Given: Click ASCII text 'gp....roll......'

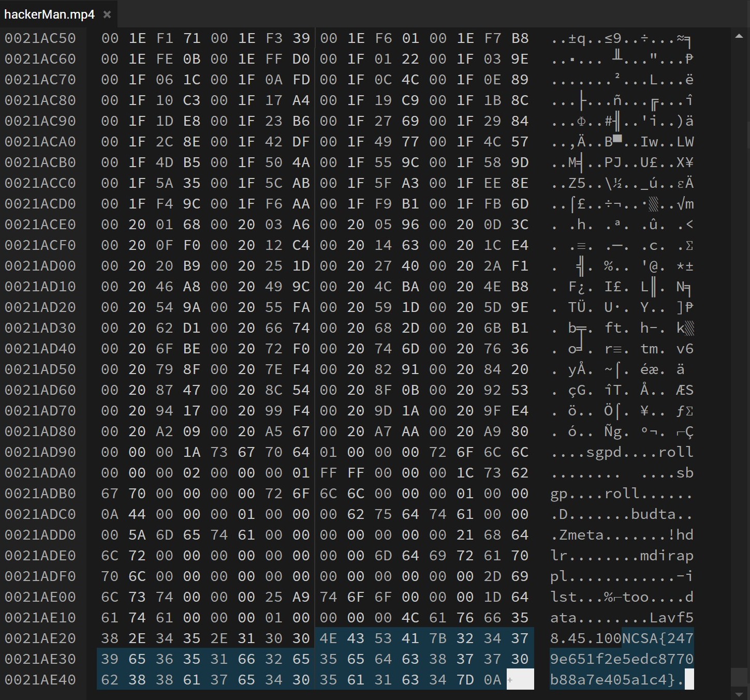Looking at the screenshot, I should (x=622, y=494).
